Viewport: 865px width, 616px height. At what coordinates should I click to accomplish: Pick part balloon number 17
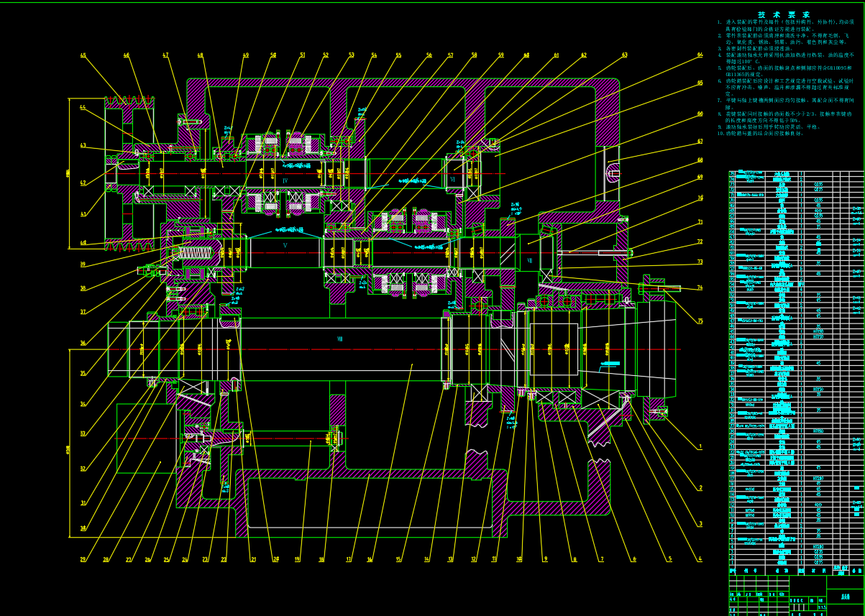[x=349, y=559]
